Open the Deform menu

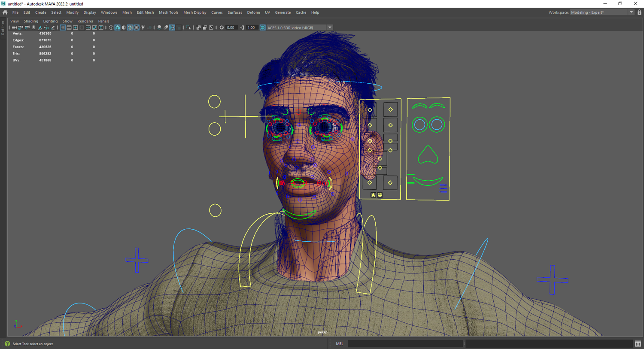(253, 12)
